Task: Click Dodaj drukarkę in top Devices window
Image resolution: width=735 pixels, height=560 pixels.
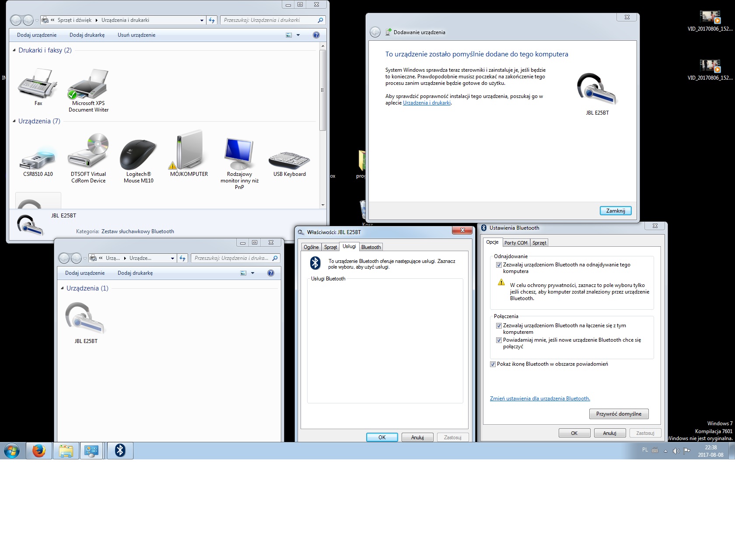Action: [x=87, y=35]
